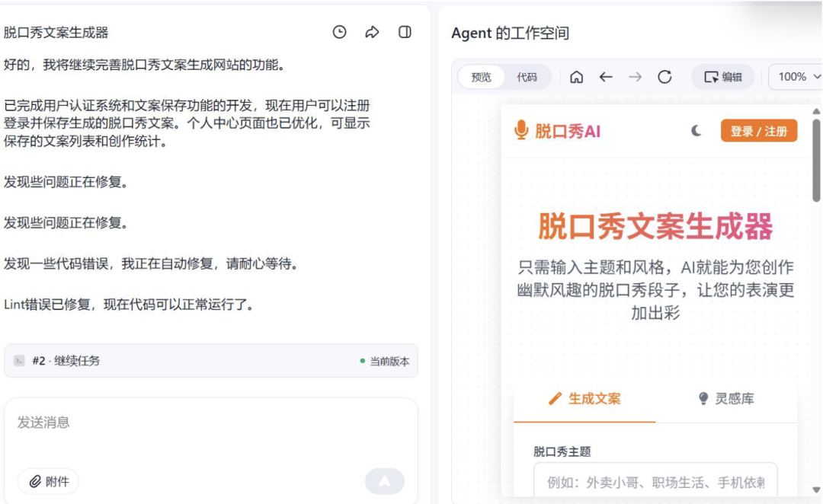This screenshot has height=504, width=823.
Task: Switch to the 代码 tab
Action: [x=527, y=77]
